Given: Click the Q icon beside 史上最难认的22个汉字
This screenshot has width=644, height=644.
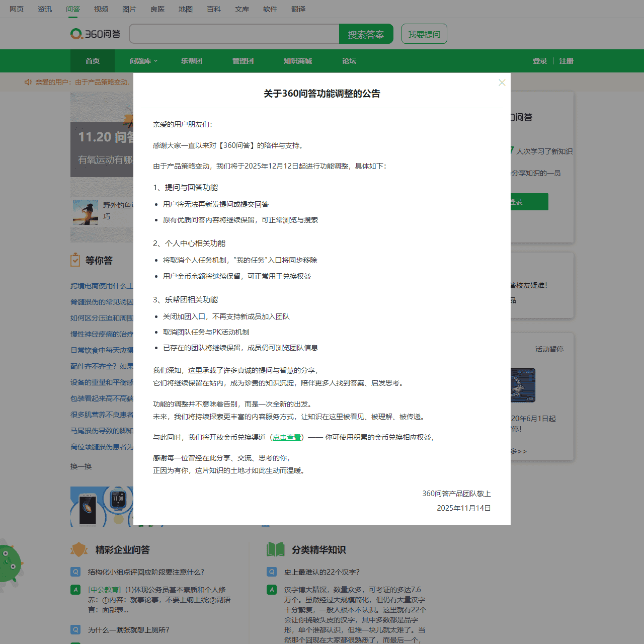Looking at the screenshot, I should point(272,572).
